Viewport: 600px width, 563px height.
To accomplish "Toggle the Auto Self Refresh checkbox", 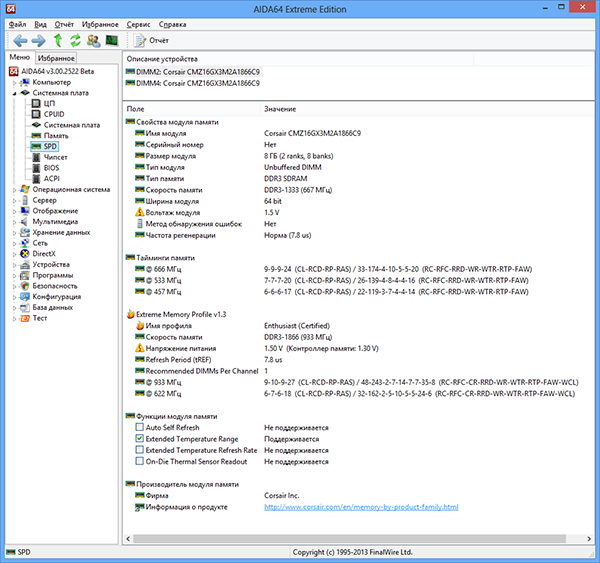I will tap(140, 427).
